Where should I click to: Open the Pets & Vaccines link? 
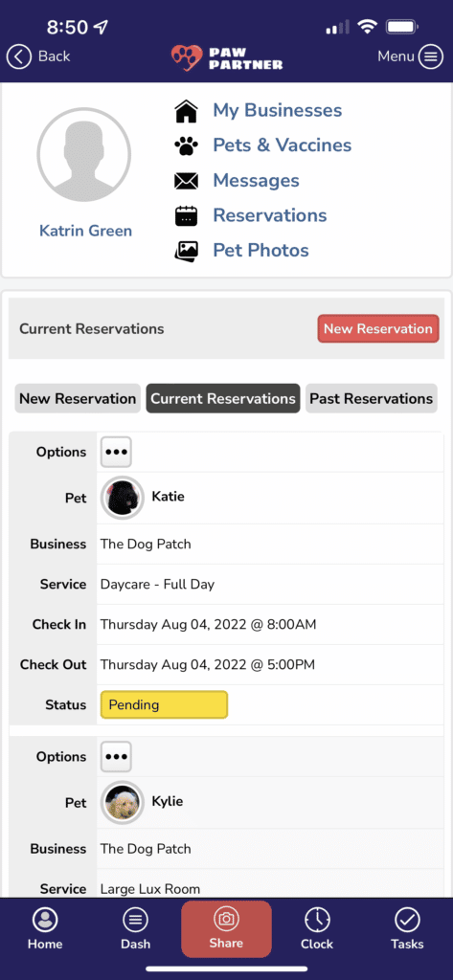(283, 145)
